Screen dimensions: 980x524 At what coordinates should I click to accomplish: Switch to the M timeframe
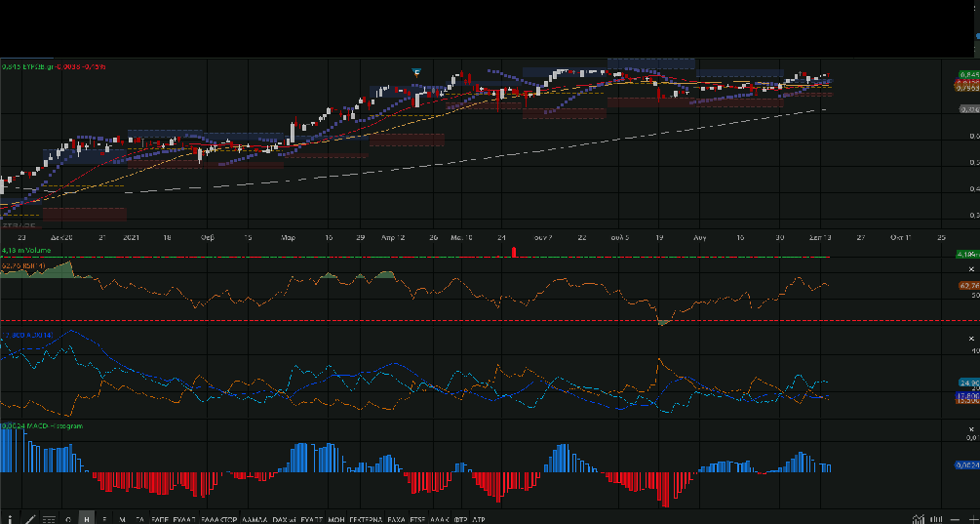[x=122, y=519]
